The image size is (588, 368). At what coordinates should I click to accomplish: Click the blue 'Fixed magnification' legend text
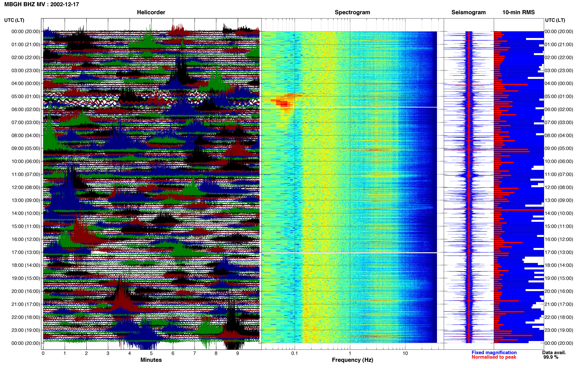click(x=494, y=353)
